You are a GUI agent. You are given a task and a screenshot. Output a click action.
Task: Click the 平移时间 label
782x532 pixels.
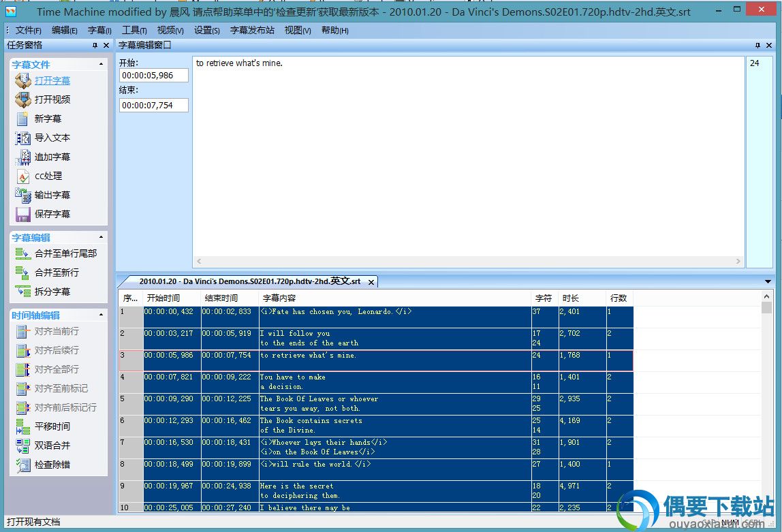[x=52, y=427]
